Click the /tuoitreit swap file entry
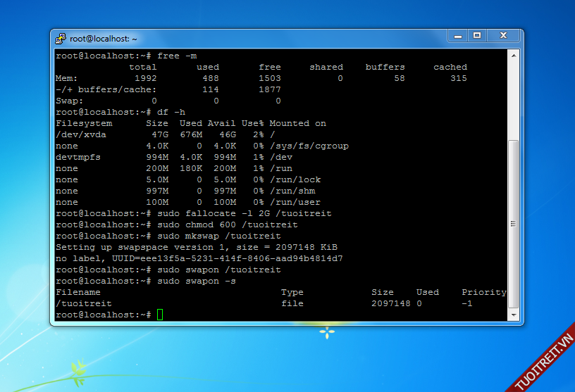Screen dimensions: 575x392 [x=83, y=303]
